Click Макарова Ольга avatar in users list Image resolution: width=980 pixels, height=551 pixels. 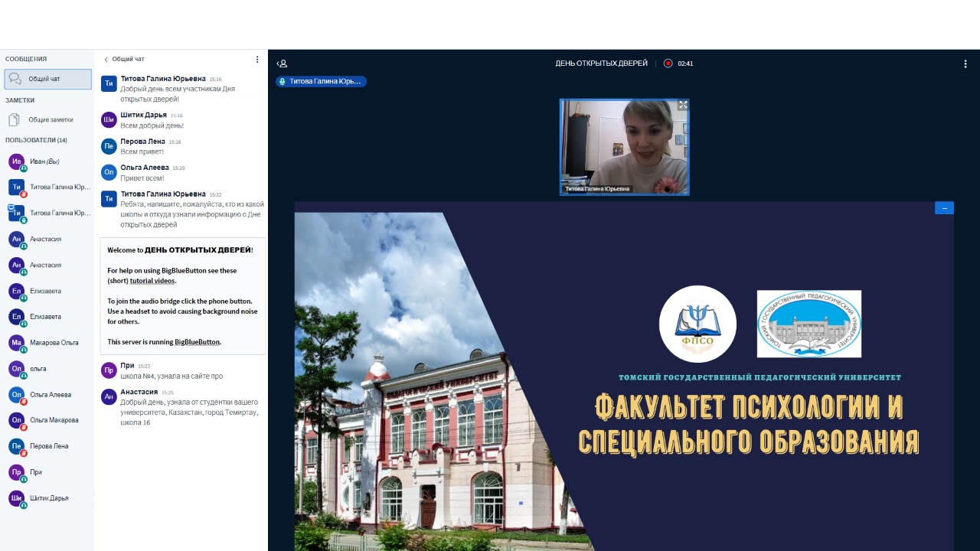point(16,343)
